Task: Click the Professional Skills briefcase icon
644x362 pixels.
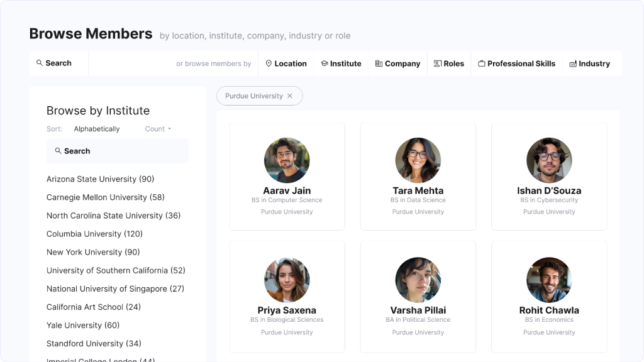Action: tap(482, 63)
